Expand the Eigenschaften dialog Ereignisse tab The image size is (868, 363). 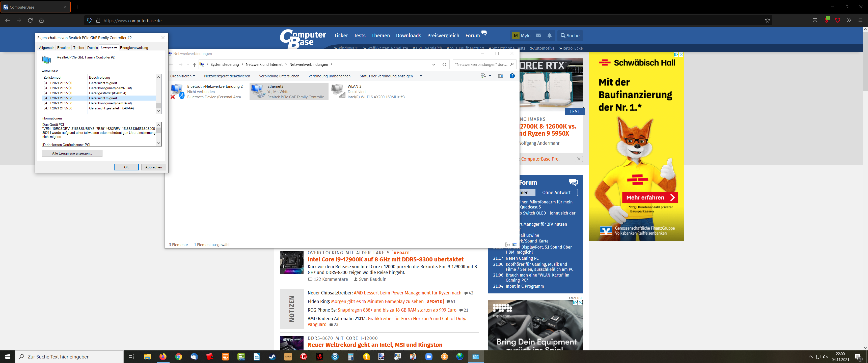(108, 47)
